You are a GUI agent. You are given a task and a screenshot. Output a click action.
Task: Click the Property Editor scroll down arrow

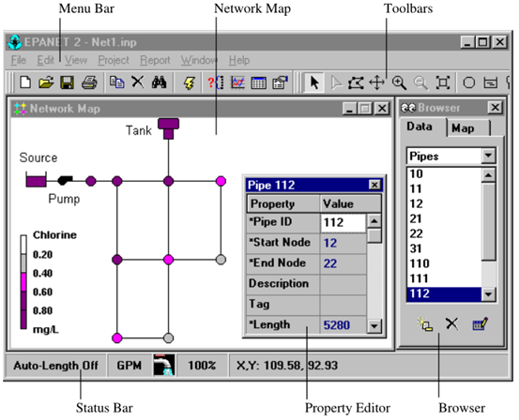tap(374, 326)
